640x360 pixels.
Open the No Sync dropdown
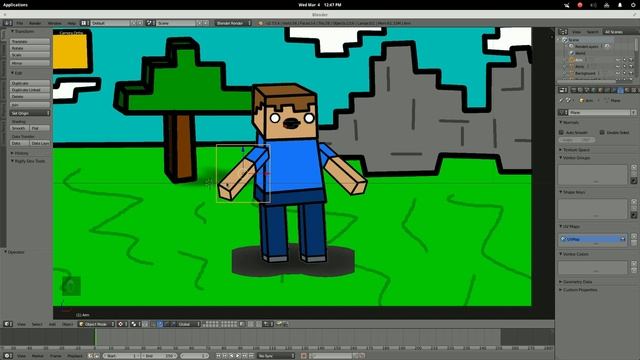[x=276, y=356]
